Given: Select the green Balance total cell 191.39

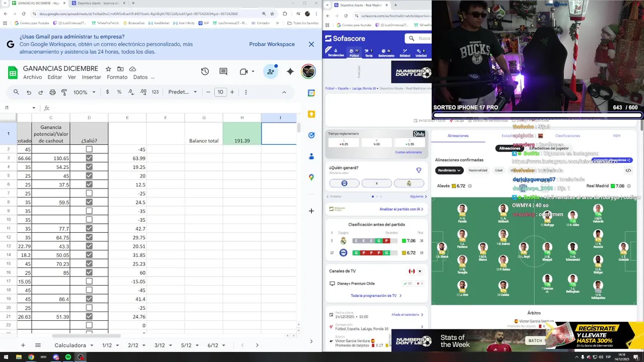Looking at the screenshot, I should [242, 133].
